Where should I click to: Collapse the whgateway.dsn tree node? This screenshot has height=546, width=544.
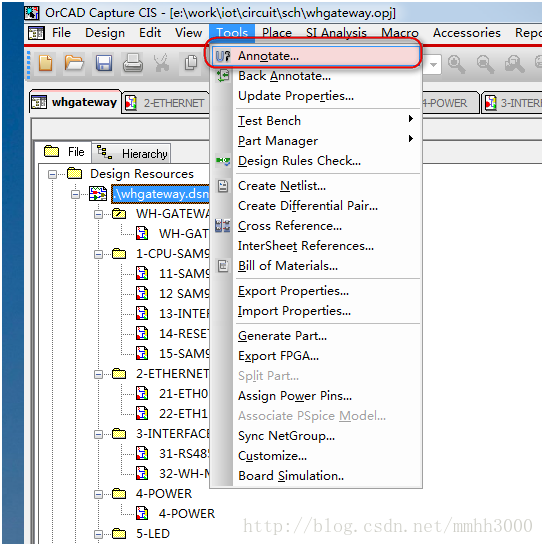[x=75, y=194]
